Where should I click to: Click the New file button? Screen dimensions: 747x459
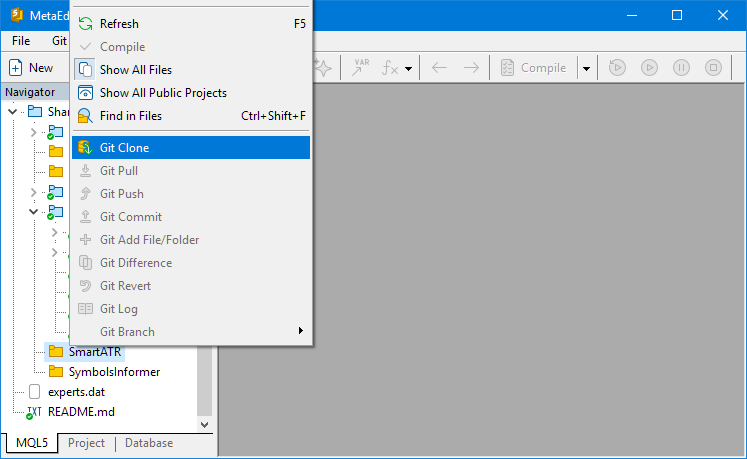[x=31, y=68]
